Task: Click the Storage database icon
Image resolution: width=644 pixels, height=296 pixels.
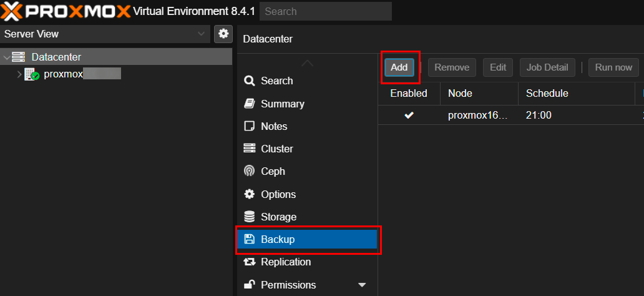Action: tap(250, 217)
